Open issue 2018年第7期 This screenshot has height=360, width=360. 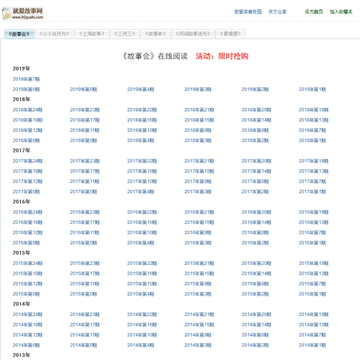(312, 130)
